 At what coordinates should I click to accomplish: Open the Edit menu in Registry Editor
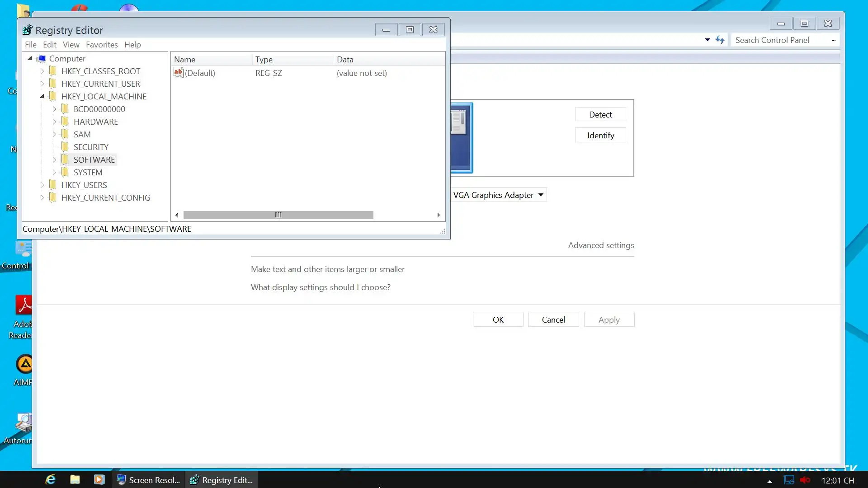coord(49,45)
